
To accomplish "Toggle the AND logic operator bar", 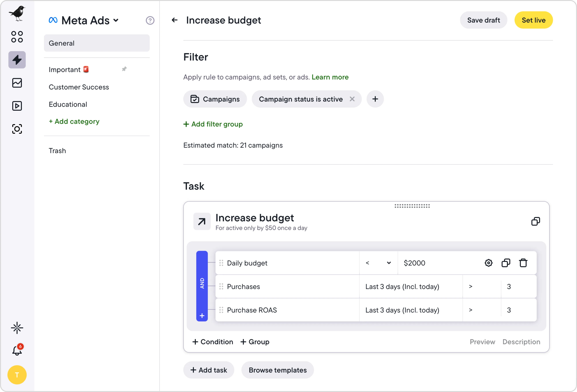I will tap(202, 283).
